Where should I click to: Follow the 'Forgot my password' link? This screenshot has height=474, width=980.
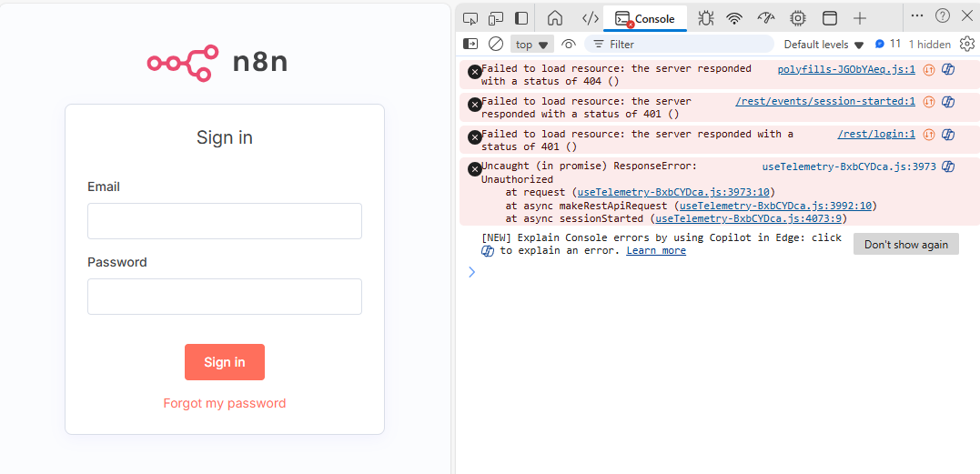[225, 403]
